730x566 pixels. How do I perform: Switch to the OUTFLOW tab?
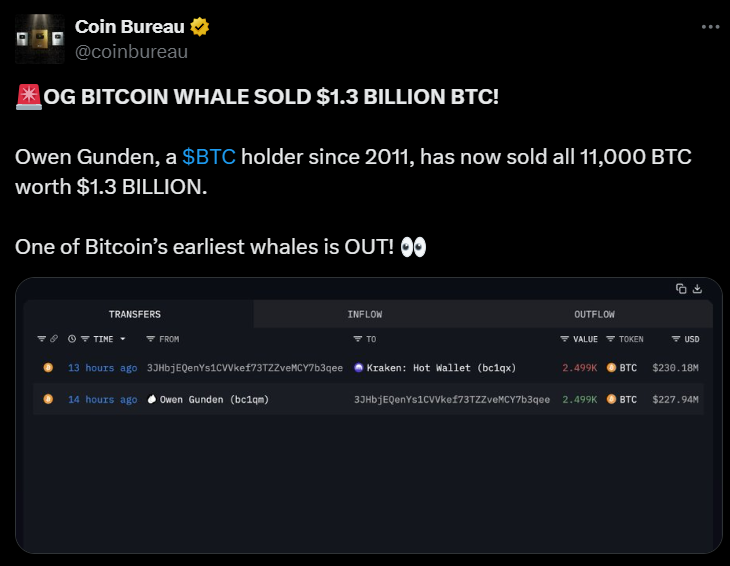point(594,314)
